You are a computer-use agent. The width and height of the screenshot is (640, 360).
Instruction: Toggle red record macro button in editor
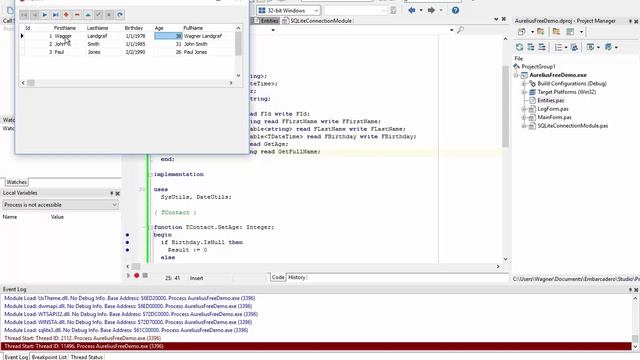(x=137, y=276)
